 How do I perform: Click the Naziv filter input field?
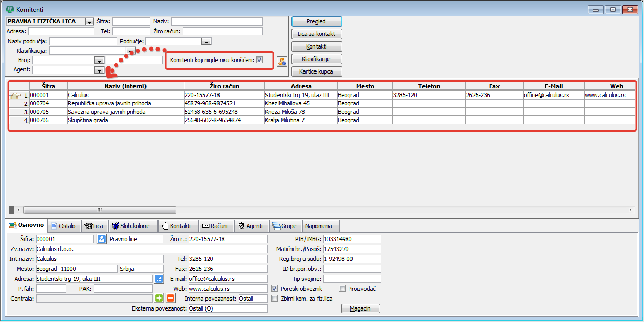tap(216, 21)
